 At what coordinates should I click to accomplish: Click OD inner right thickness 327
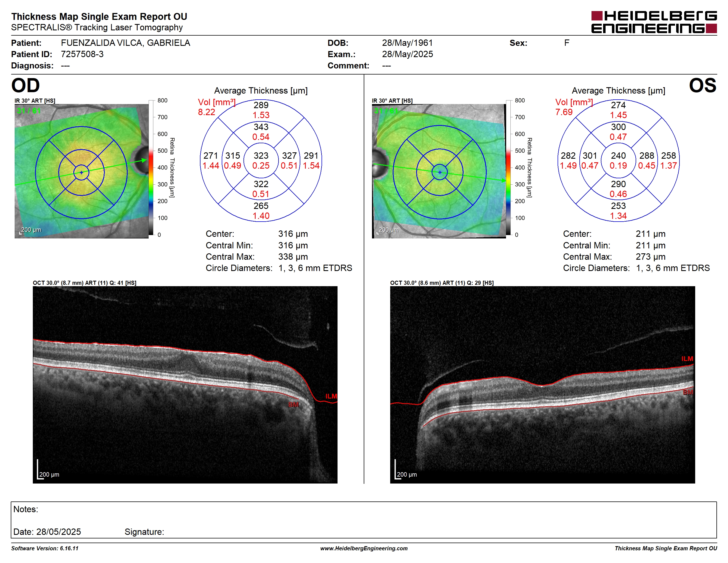click(x=289, y=155)
